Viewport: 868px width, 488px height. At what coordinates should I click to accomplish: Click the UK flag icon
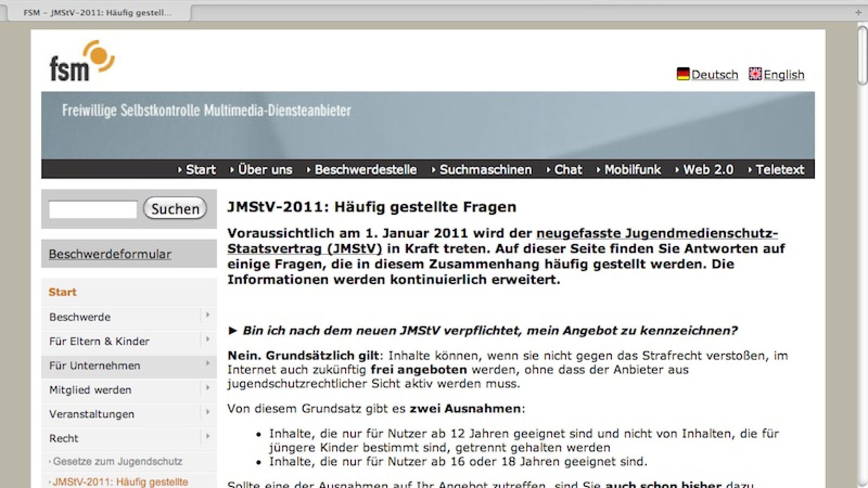755,74
